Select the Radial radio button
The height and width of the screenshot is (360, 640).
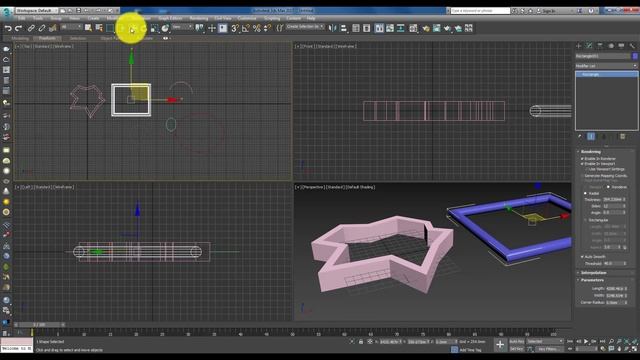585,193
